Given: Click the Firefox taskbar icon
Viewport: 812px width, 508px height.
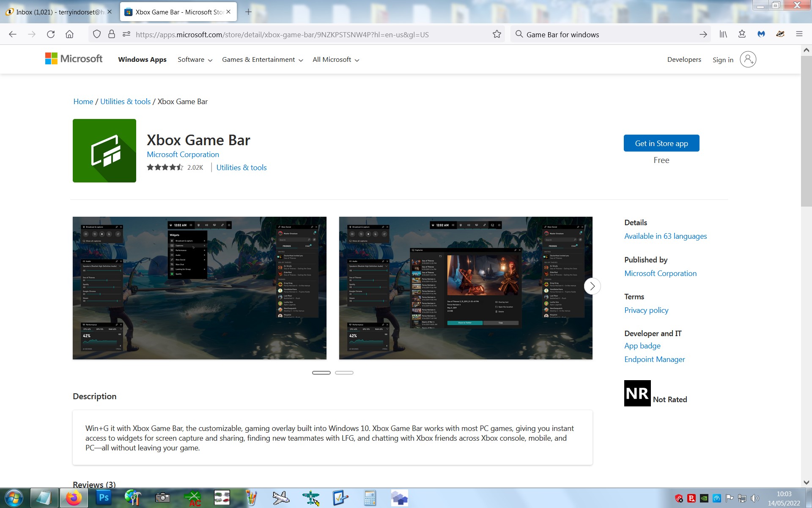Looking at the screenshot, I should [x=74, y=498].
